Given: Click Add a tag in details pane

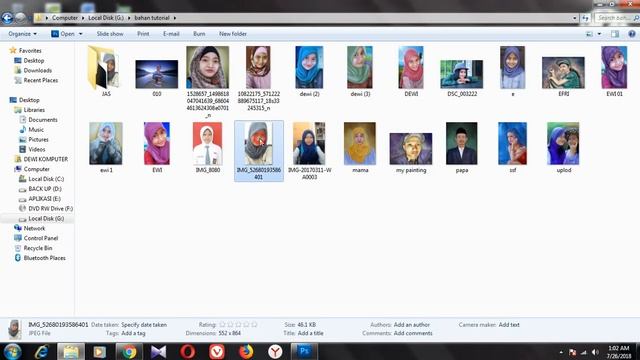Looking at the screenshot, I should click(x=133, y=333).
